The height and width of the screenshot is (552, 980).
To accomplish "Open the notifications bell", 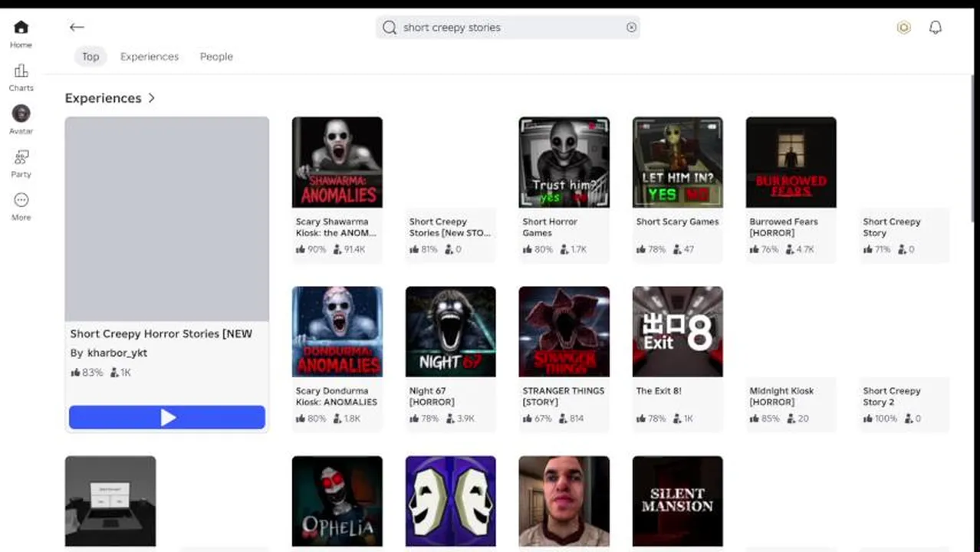I will click(936, 28).
